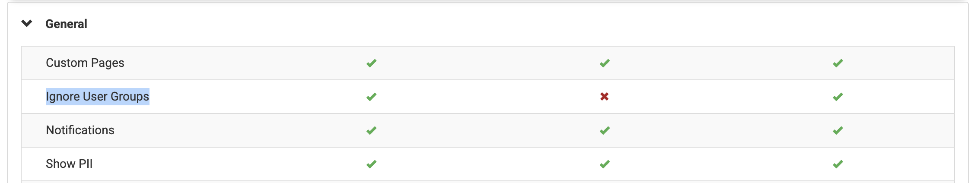
Task: Toggle Notifications third column checkmark
Action: (x=838, y=130)
